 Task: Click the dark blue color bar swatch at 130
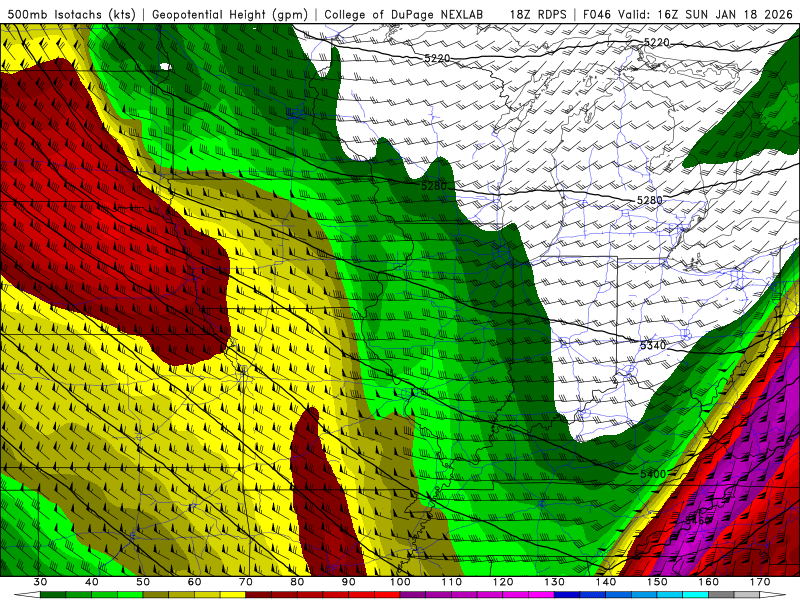click(567, 595)
